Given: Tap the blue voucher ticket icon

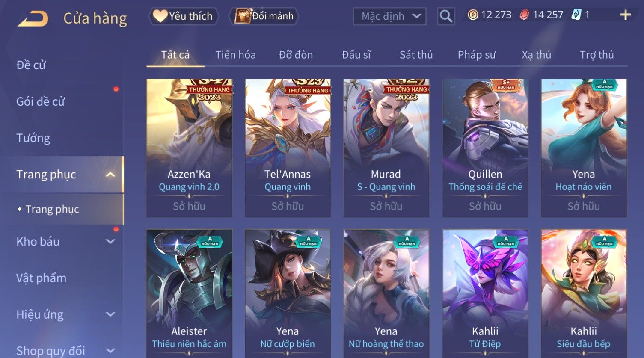Looking at the screenshot, I should tap(576, 15).
